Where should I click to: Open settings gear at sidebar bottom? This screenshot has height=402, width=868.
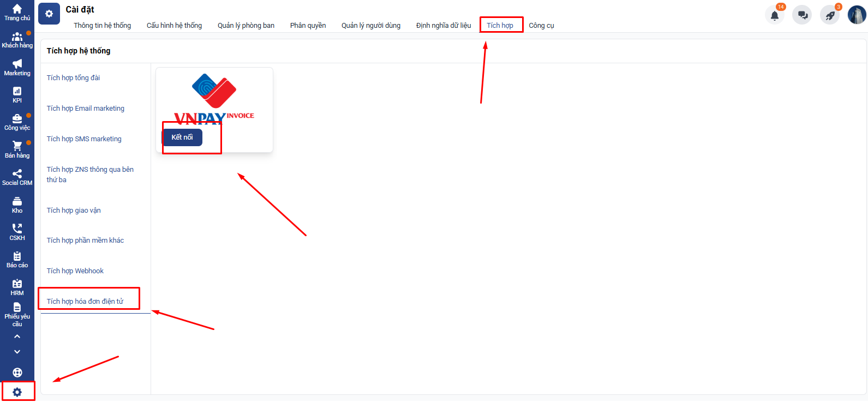click(x=17, y=392)
